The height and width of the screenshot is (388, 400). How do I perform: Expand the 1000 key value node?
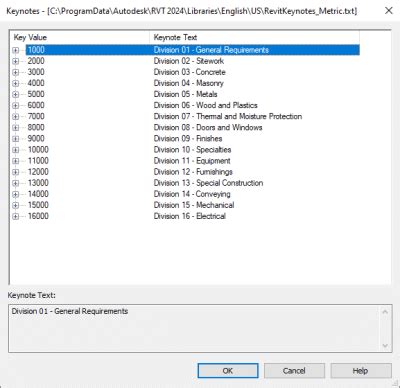click(15, 50)
